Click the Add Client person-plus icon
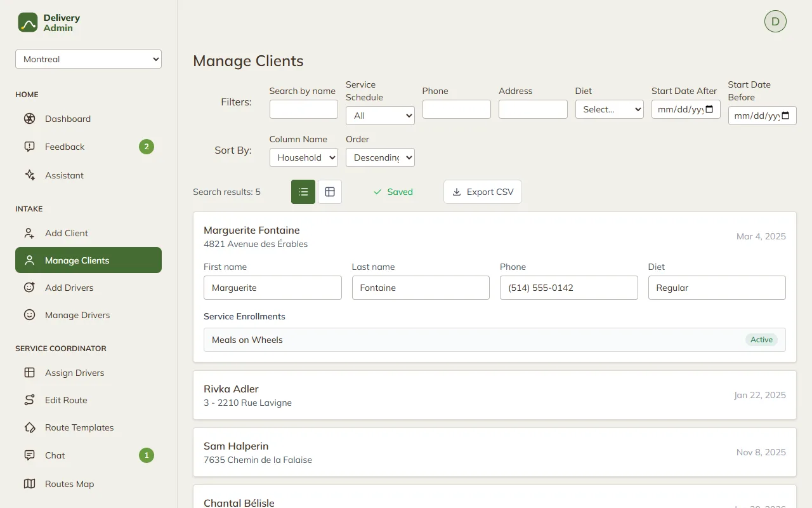Image resolution: width=812 pixels, height=508 pixels. tap(29, 233)
